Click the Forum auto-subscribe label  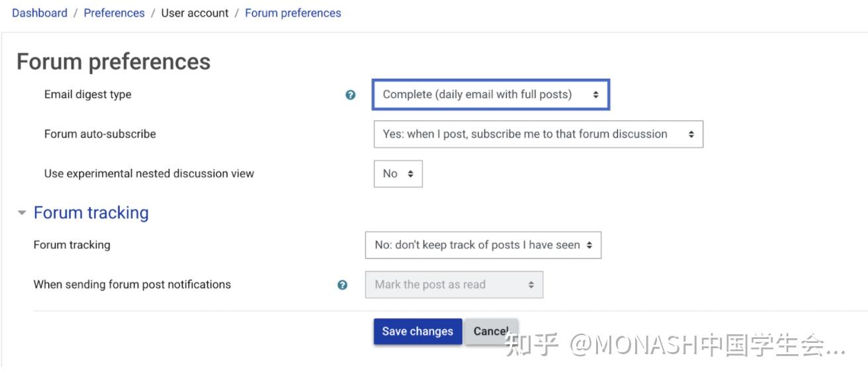coord(100,134)
